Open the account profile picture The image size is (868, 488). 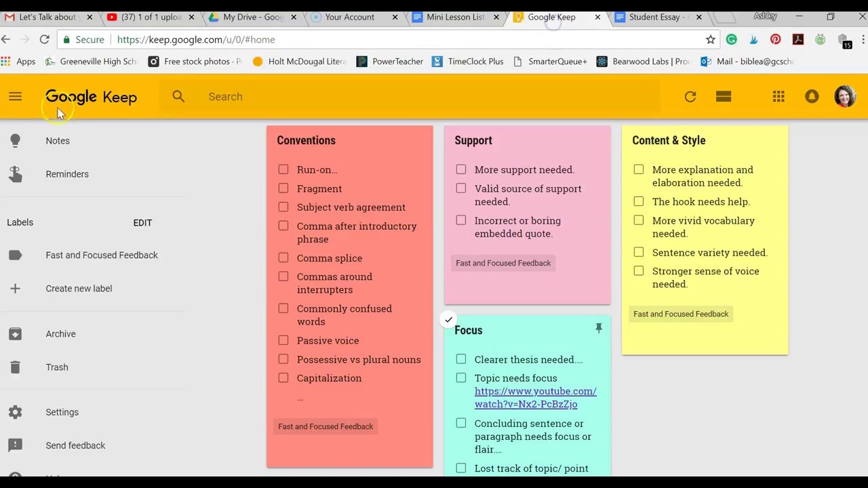coord(845,96)
